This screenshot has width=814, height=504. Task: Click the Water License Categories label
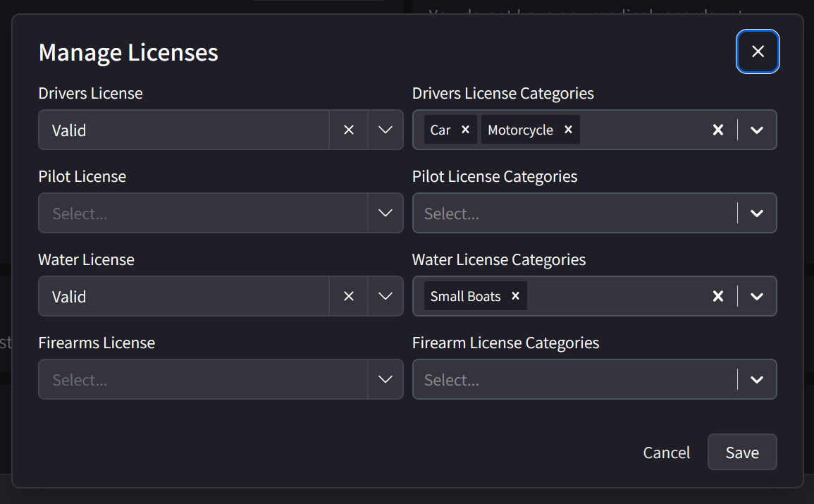[498, 259]
